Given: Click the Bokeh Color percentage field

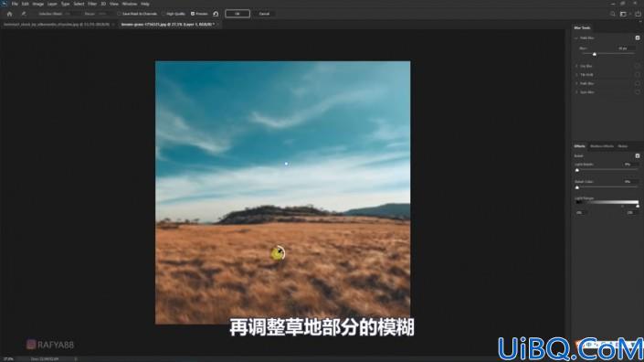Looking at the screenshot, I should click(x=630, y=182).
